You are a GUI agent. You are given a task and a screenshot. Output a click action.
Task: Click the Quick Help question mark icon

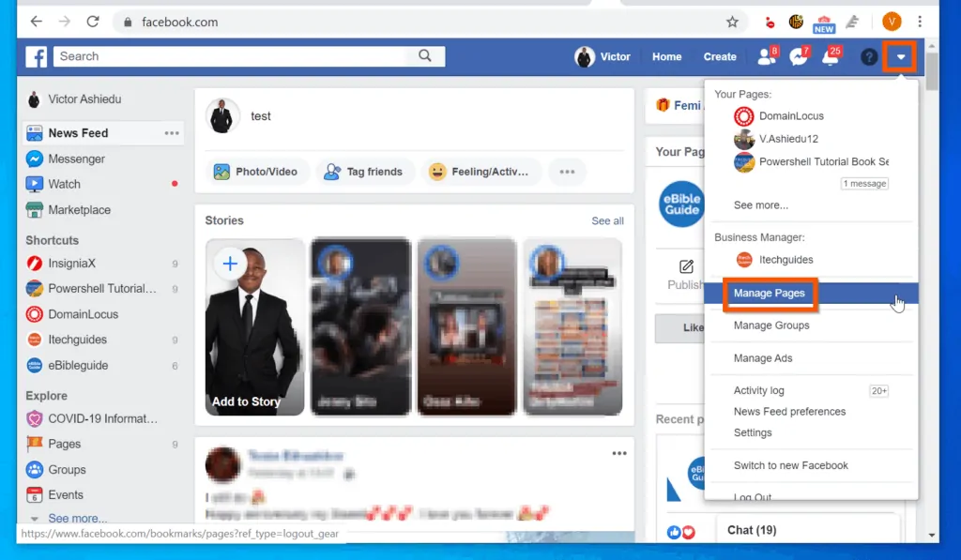tap(868, 56)
